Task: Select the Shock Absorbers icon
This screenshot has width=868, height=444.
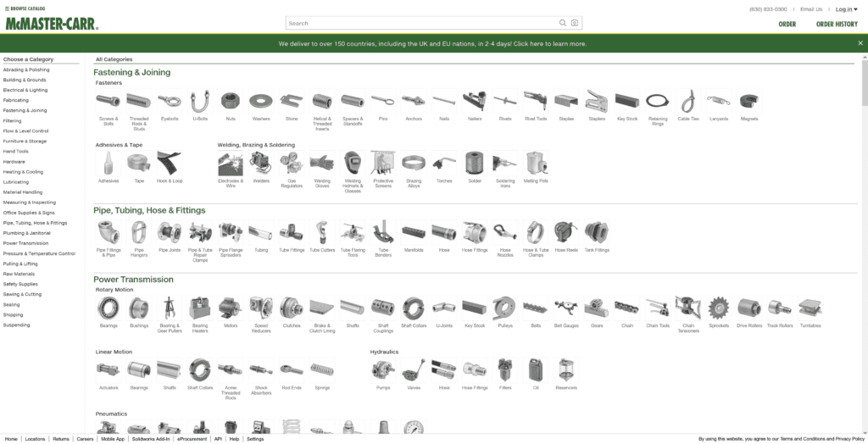Action: click(261, 370)
